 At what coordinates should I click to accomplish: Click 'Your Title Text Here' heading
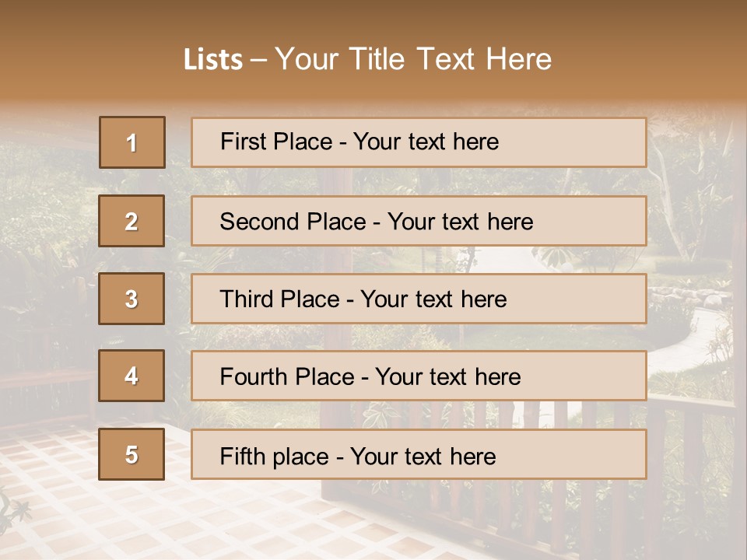click(x=413, y=59)
